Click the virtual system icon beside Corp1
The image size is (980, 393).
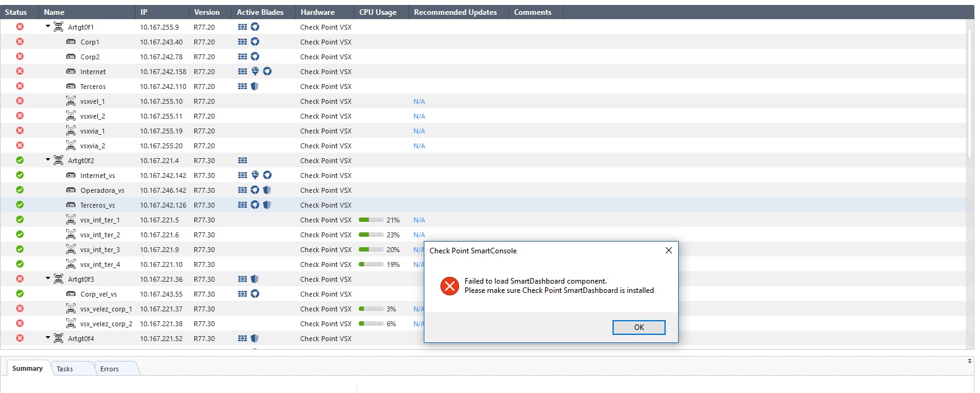tap(71, 42)
